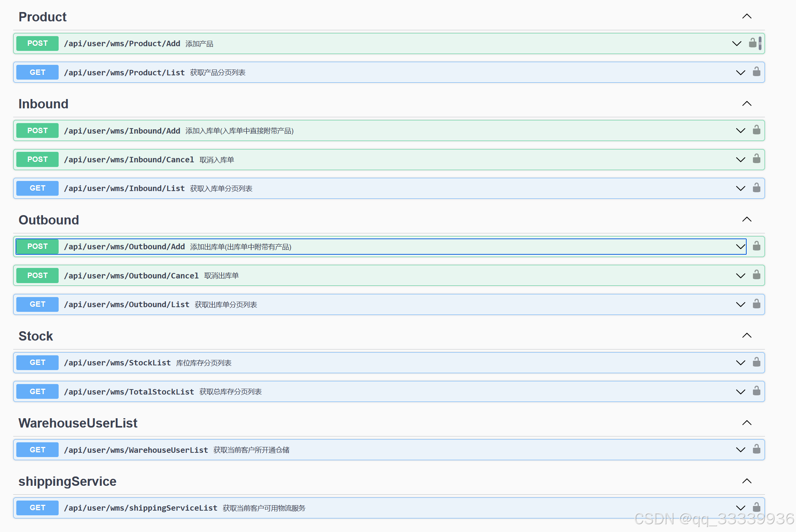Click lock icon on Product/List row
796x532 pixels.
coord(756,72)
